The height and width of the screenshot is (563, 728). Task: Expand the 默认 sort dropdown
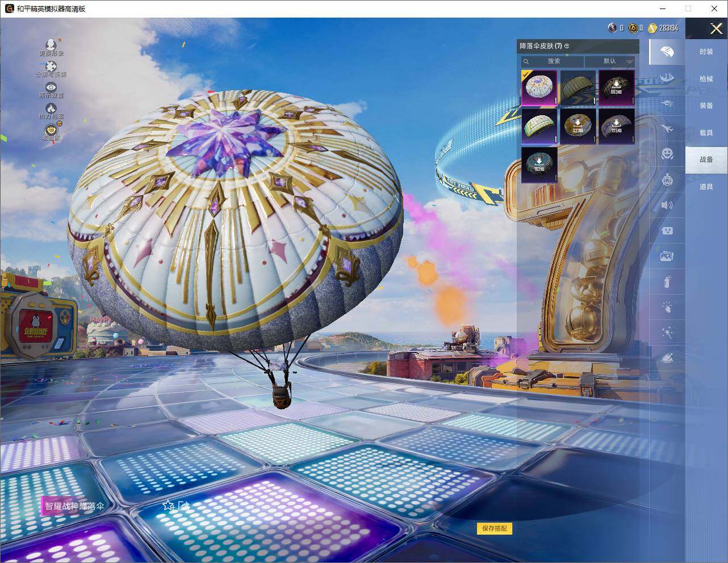tap(610, 61)
